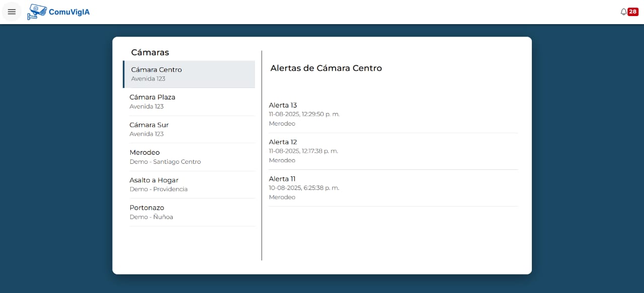Click Demo - Santiago Centro subtitle

tap(165, 162)
